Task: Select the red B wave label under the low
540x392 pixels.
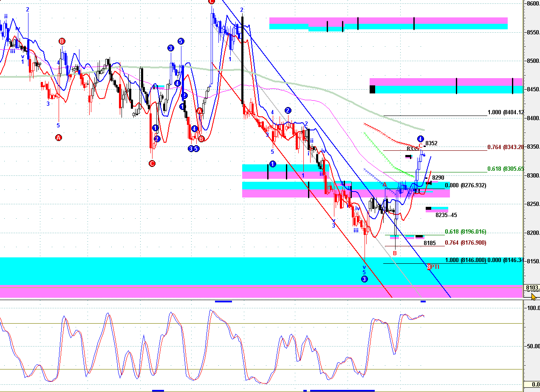Action: [395, 253]
